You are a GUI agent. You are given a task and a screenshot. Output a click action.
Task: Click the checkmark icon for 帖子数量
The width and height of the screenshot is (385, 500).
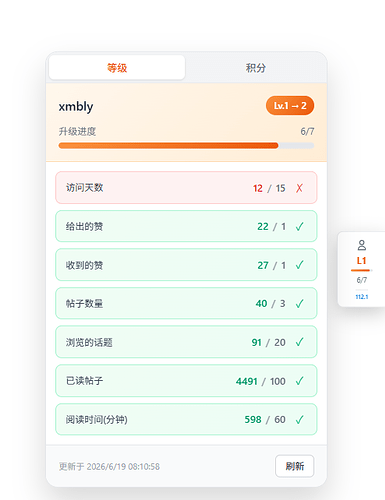click(299, 303)
